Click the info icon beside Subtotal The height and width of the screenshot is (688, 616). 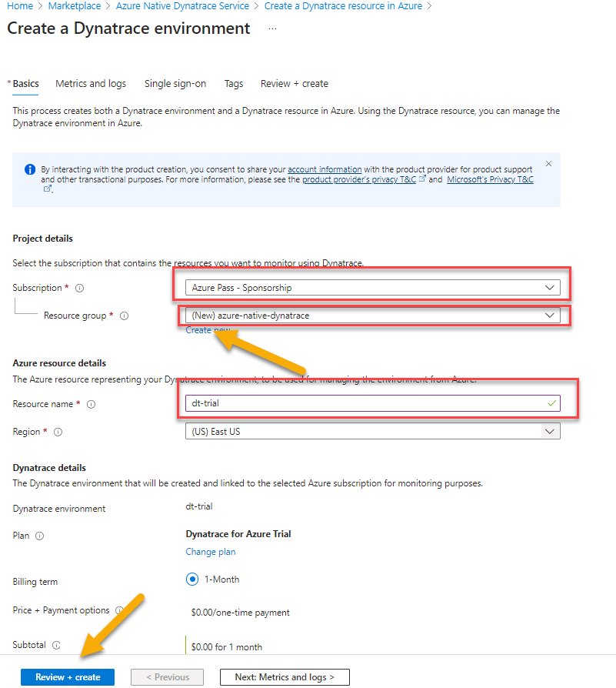click(x=56, y=645)
